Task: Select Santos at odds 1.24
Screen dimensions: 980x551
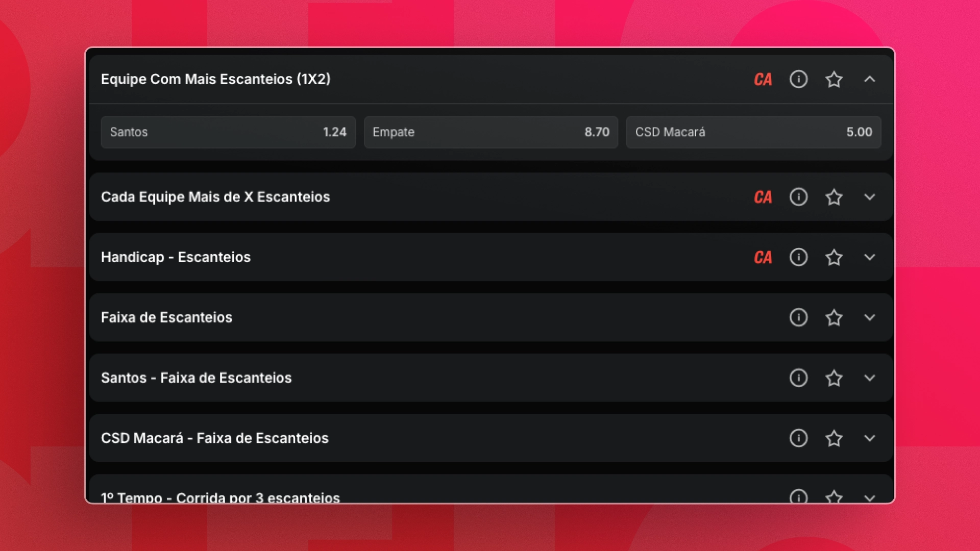Action: (x=228, y=132)
